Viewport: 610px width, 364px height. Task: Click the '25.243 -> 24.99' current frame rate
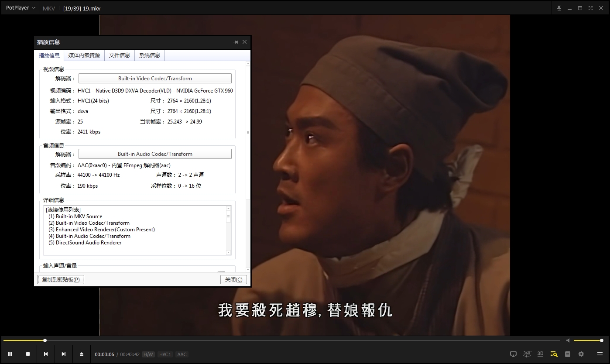coord(185,122)
